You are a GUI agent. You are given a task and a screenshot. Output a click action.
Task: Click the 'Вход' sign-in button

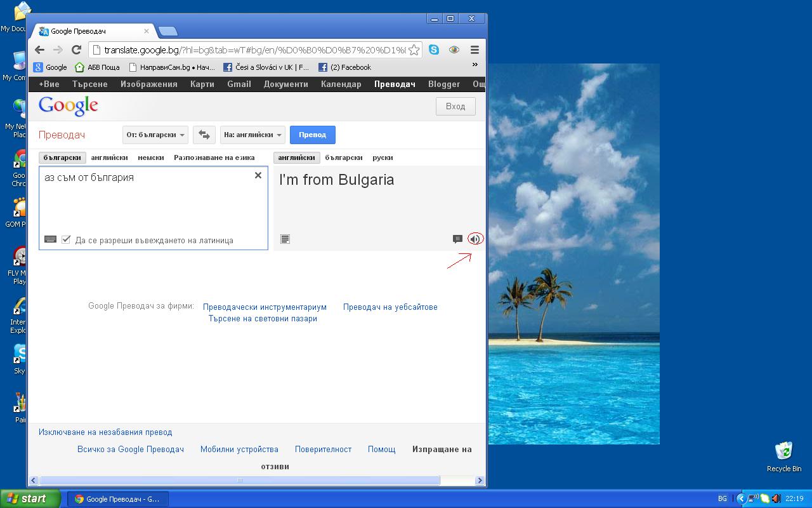coord(455,106)
